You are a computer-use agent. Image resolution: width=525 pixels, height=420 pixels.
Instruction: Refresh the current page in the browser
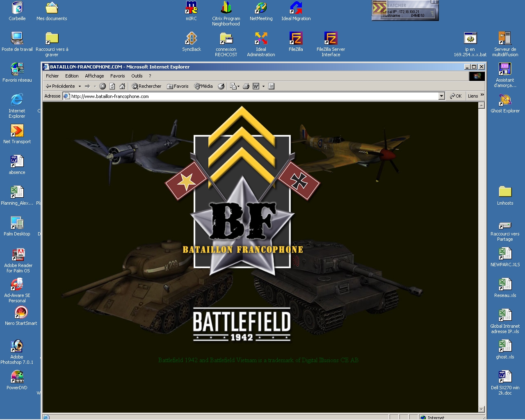[x=112, y=86]
